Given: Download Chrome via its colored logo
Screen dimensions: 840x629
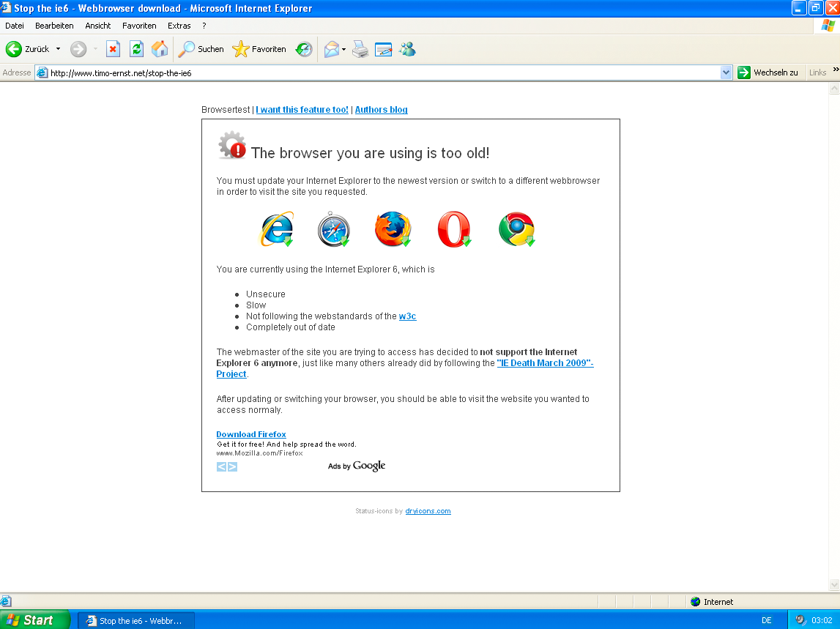Looking at the screenshot, I should (x=516, y=229).
